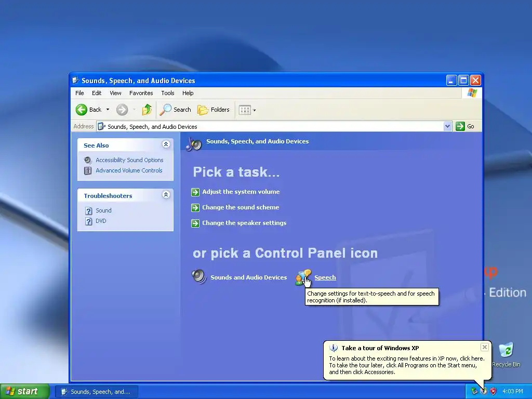This screenshot has height=399, width=532.
Task: Select Adjust the system volume task
Action: pyautogui.click(x=241, y=192)
